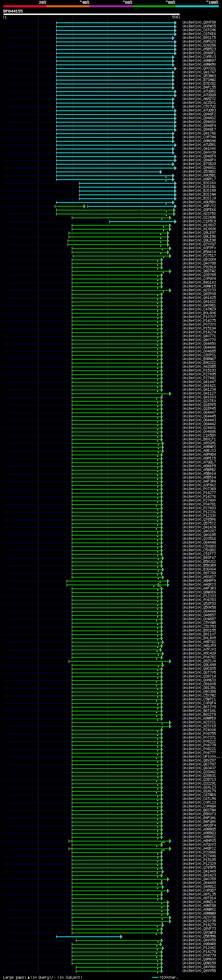Select the label UniRef100_A5B523
Image resolution: width=222 pixels, height=980 pixels.
[x=199, y=49]
